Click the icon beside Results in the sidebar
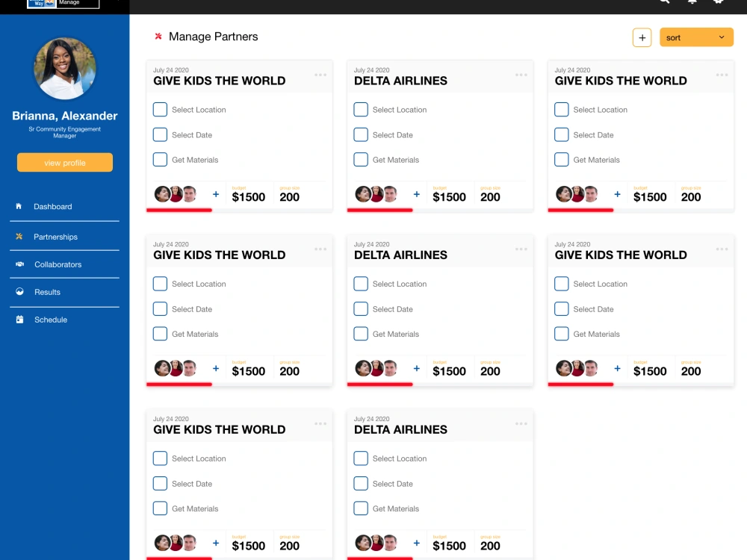Image resolution: width=747 pixels, height=560 pixels. point(19,291)
